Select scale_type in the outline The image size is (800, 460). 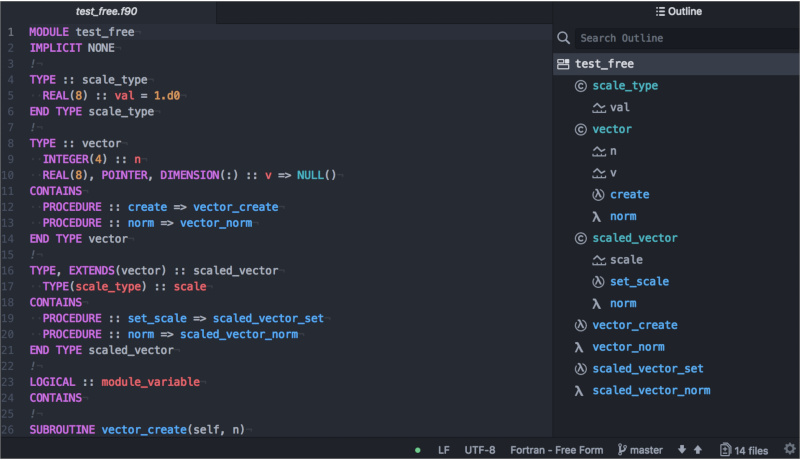click(x=625, y=86)
